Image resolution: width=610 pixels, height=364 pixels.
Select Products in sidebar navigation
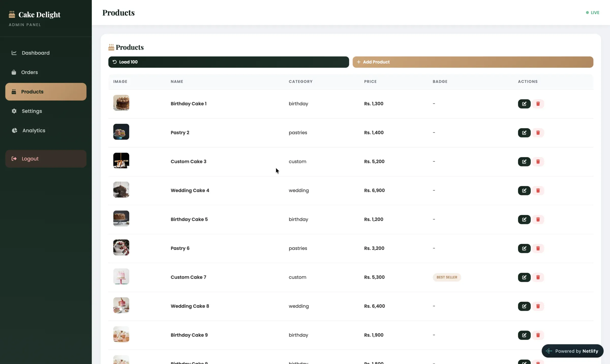46,92
